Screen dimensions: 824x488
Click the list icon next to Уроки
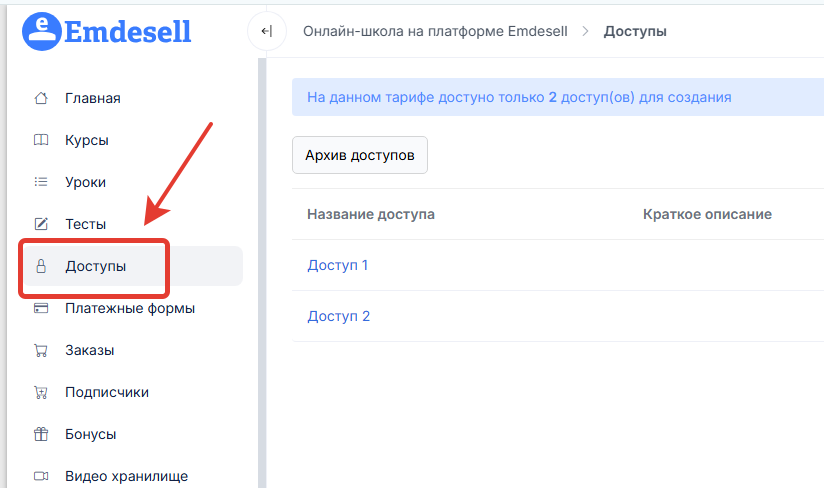41,182
